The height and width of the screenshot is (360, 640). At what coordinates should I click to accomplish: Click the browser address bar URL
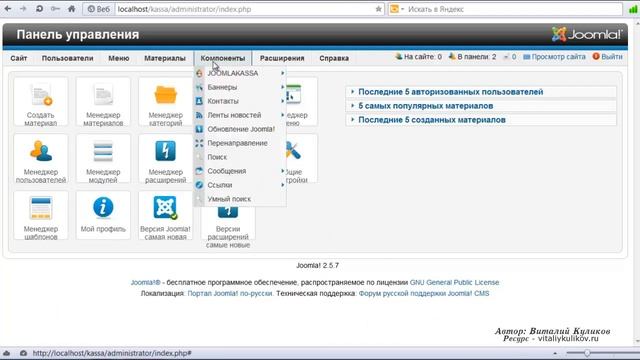(x=184, y=9)
